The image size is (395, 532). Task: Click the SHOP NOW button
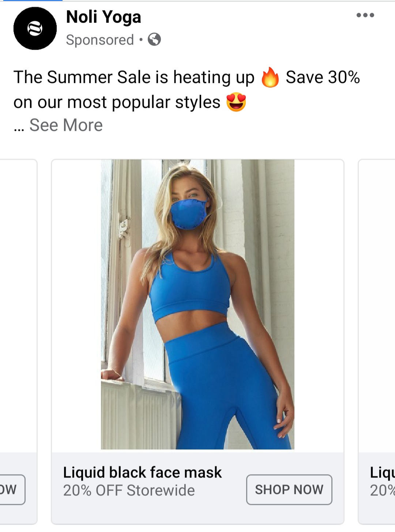(289, 490)
